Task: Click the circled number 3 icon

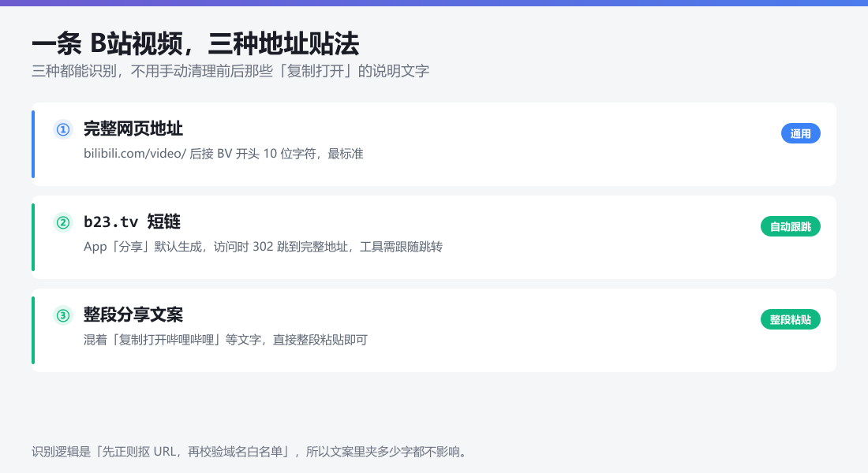Action: tap(63, 315)
